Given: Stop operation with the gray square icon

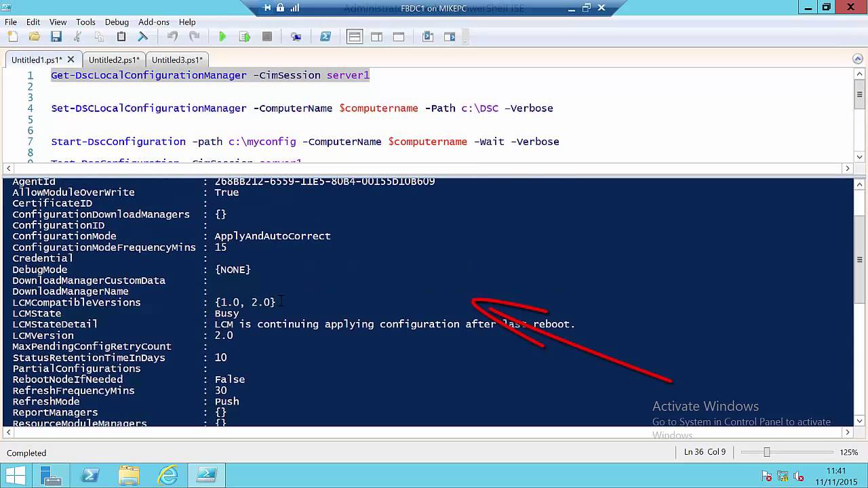Looking at the screenshot, I should pyautogui.click(x=267, y=37).
